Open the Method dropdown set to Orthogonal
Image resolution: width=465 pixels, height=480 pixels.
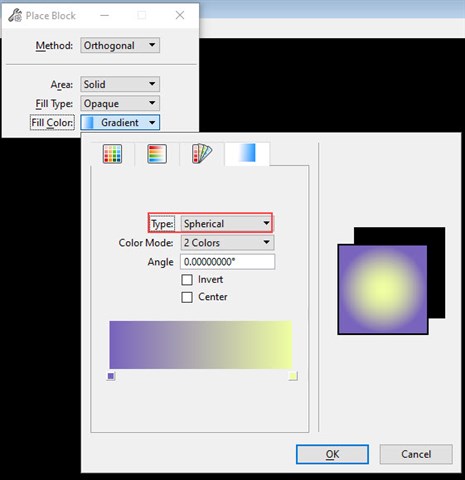click(120, 45)
